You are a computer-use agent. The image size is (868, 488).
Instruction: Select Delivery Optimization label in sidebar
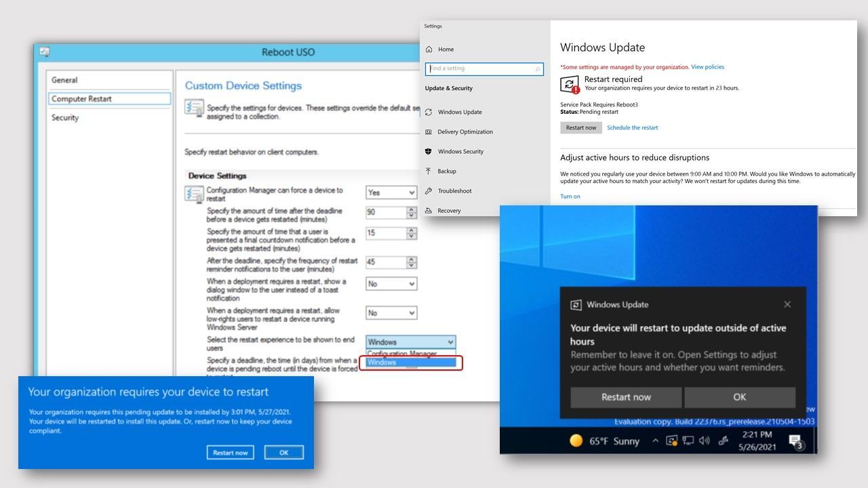465,131
